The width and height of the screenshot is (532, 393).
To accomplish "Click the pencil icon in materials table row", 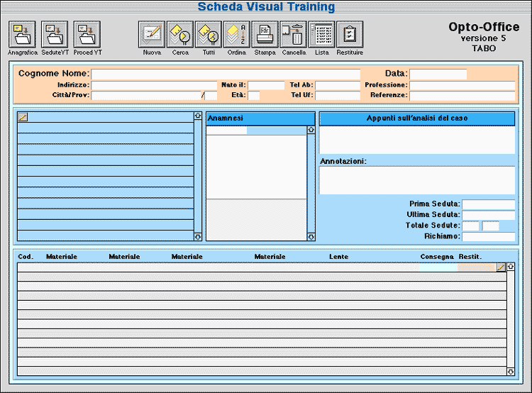I will (x=501, y=267).
